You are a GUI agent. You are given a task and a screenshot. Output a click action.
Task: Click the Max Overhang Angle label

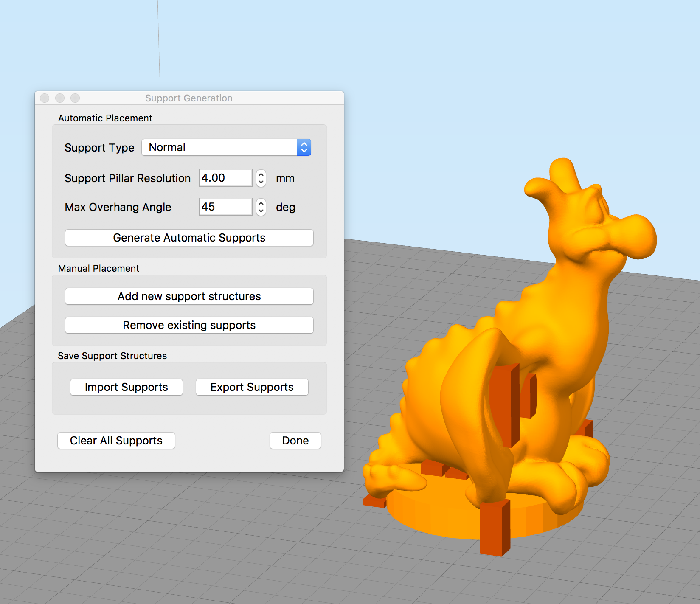tap(118, 207)
